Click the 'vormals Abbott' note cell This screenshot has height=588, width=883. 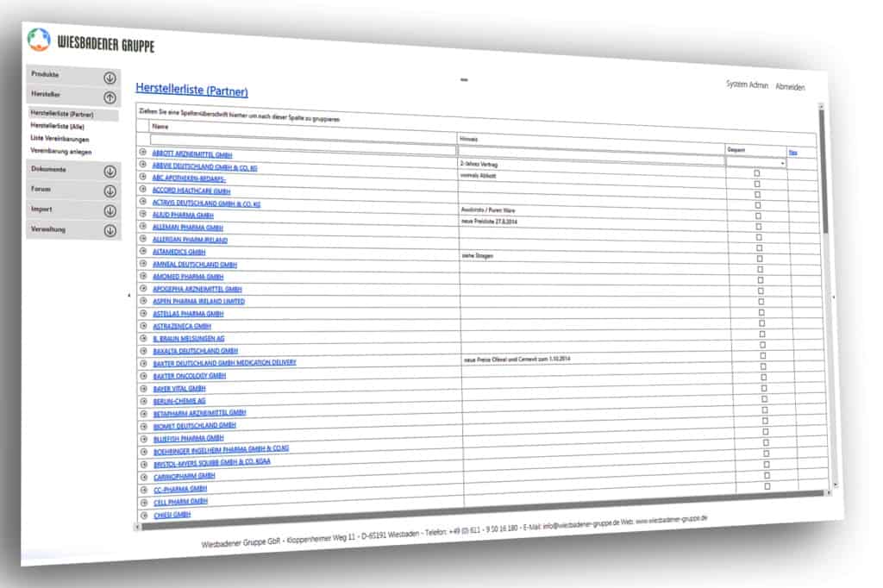[x=479, y=175]
